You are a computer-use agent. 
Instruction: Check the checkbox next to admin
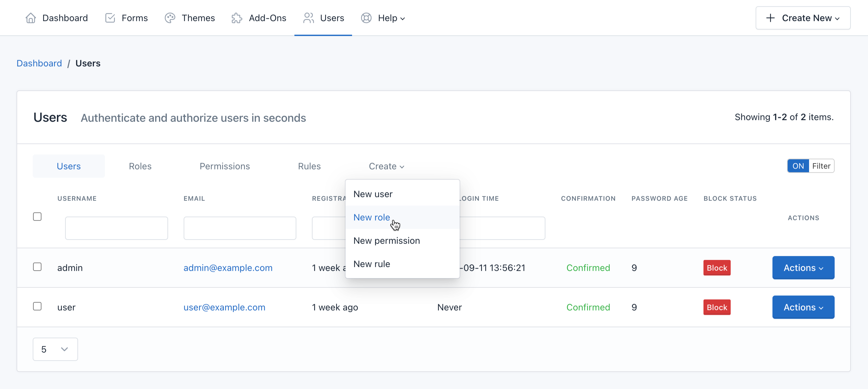(37, 266)
